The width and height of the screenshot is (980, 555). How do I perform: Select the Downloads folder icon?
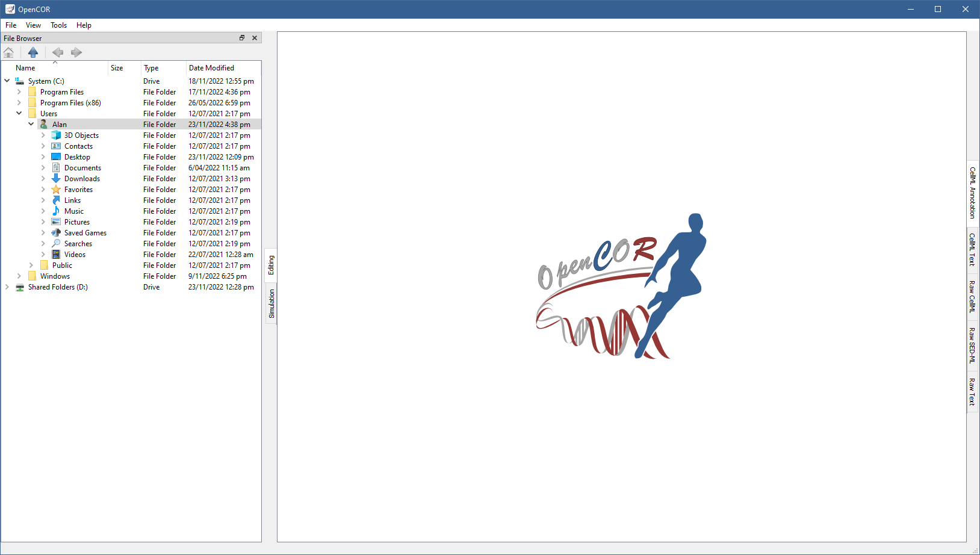56,179
